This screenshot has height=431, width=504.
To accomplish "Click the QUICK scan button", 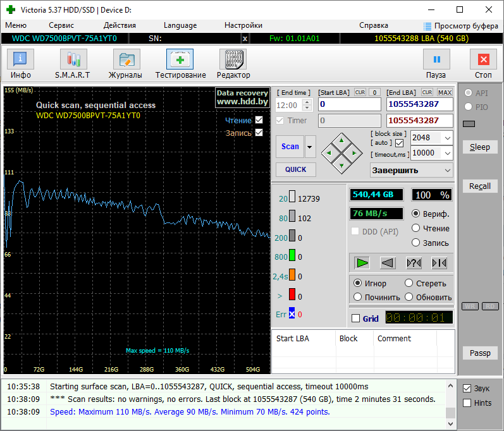I will click(x=295, y=169).
